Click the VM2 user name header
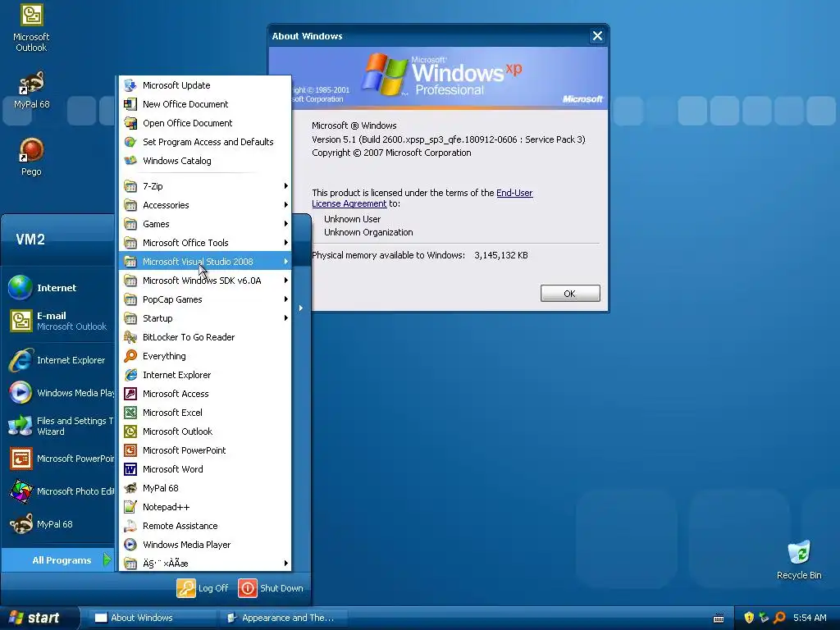 coord(30,239)
